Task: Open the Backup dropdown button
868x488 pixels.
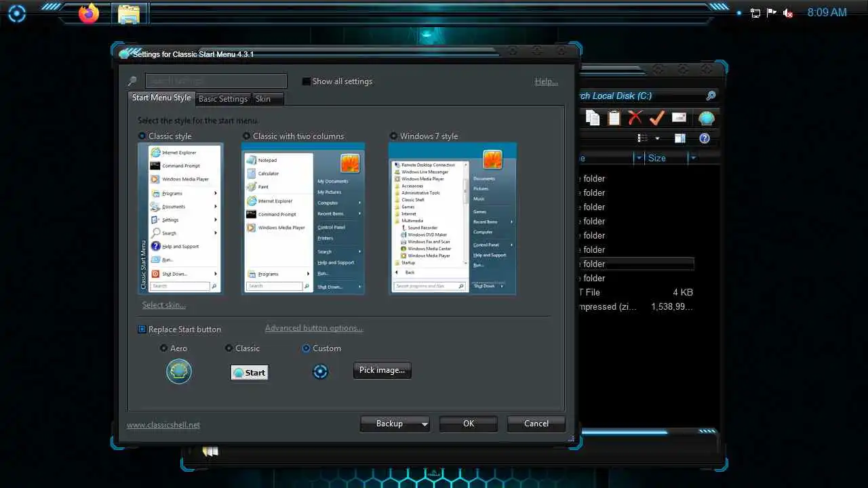Action: click(395, 424)
